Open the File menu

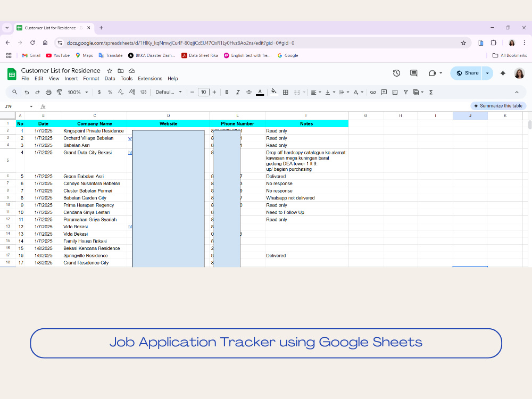pyautogui.click(x=25, y=78)
